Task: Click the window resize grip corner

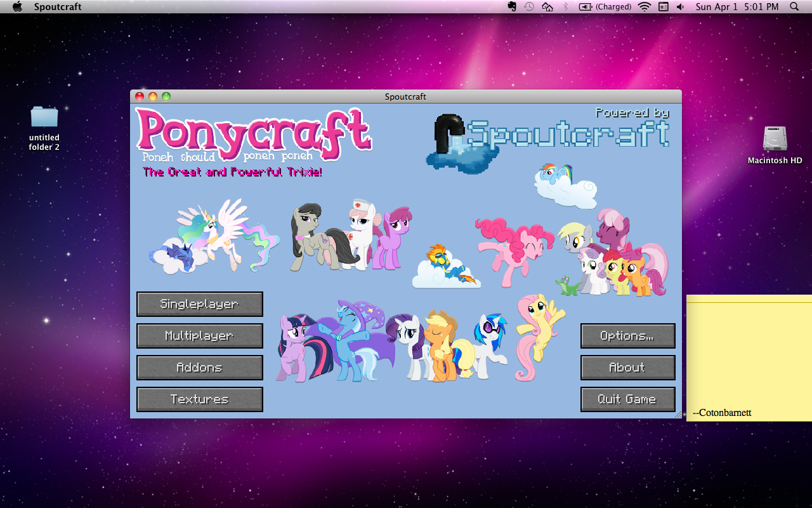Action: point(678,415)
